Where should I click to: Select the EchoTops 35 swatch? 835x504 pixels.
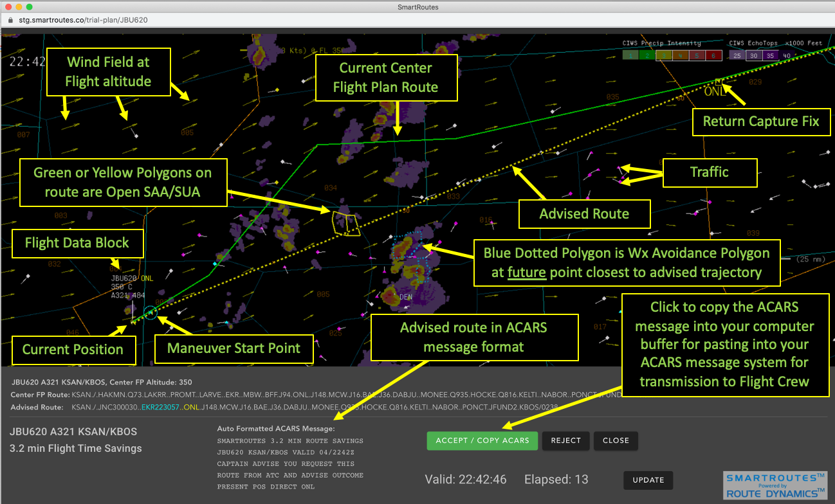(x=769, y=56)
